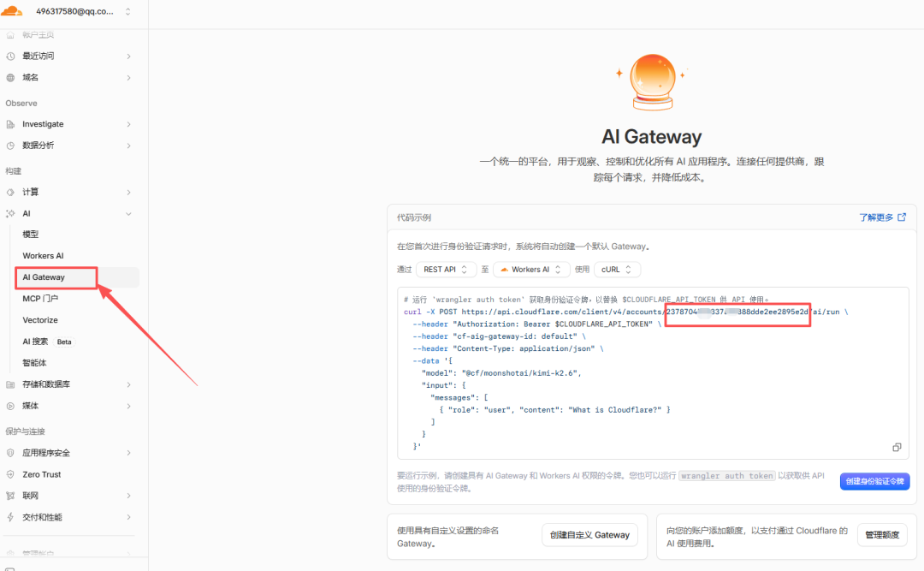Expand the 存储和数据库 chevron
Image resolution: width=924 pixels, height=571 pixels.
click(128, 384)
